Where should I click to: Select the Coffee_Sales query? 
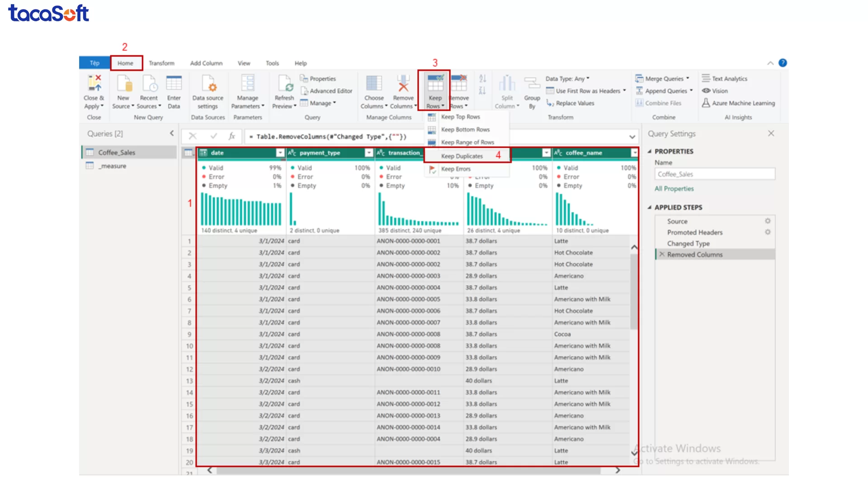(x=129, y=152)
